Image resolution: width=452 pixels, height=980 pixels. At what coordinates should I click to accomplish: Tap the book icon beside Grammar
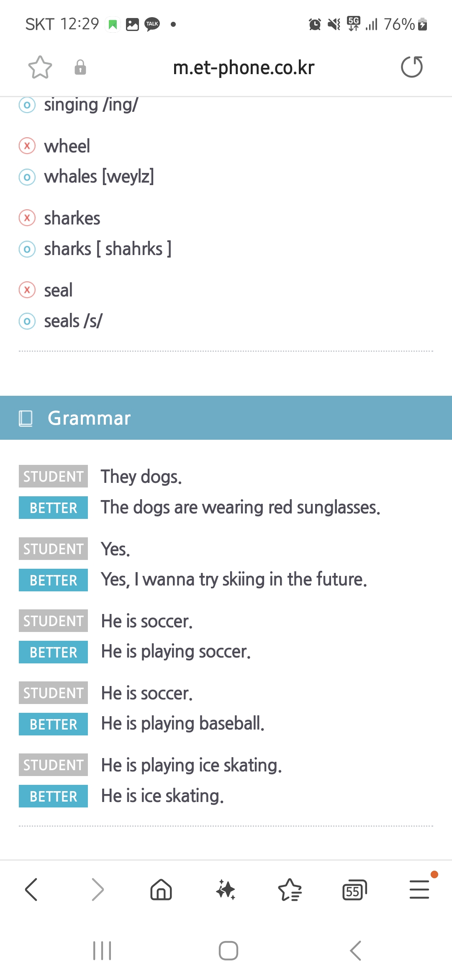26,418
